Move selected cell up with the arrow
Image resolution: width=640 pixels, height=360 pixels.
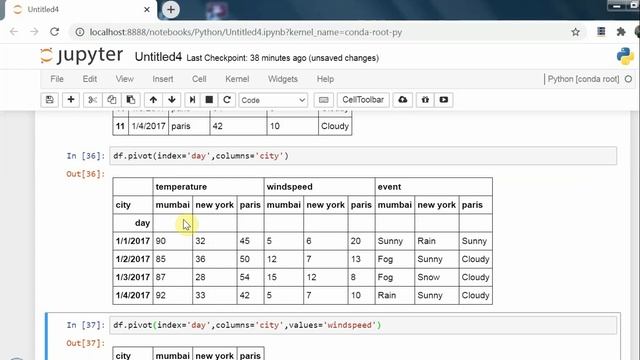pos(153,100)
